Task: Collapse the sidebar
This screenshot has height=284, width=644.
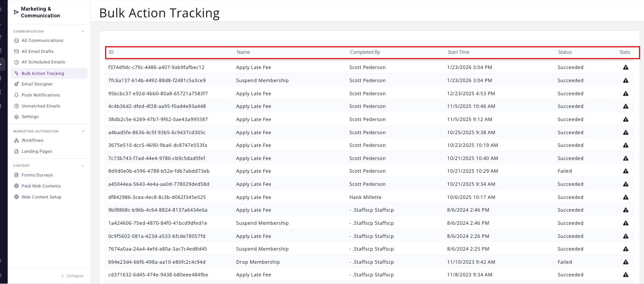Action: [72, 276]
